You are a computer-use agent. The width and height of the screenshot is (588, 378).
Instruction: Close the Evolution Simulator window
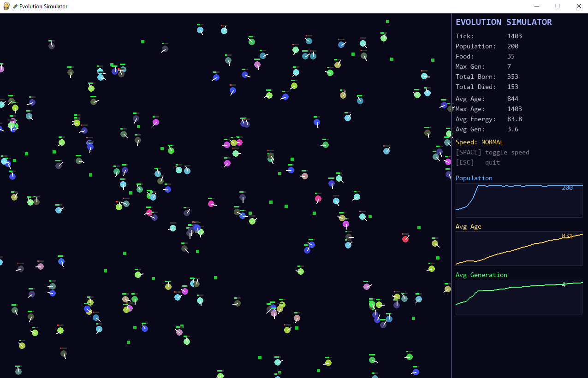(x=578, y=6)
